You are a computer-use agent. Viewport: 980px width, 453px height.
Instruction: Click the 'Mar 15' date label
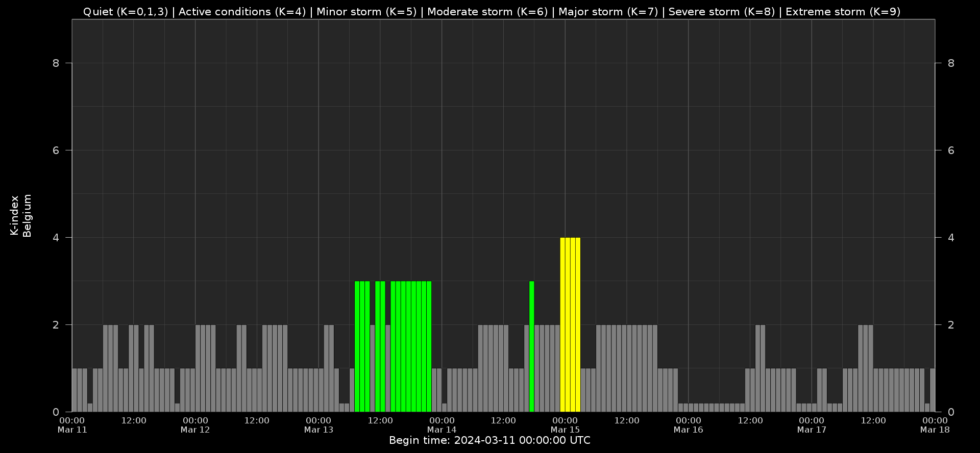coord(565,430)
